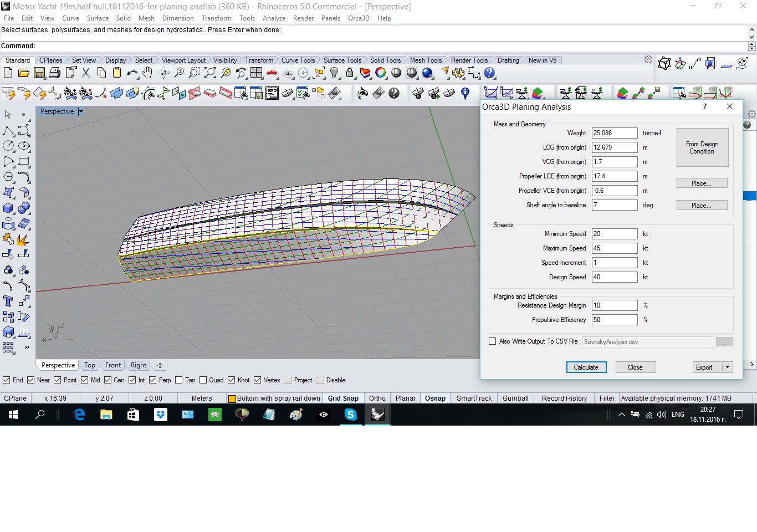This screenshot has height=532, width=757.
Task: Select the Rectangle drawing tool
Action: point(24,161)
